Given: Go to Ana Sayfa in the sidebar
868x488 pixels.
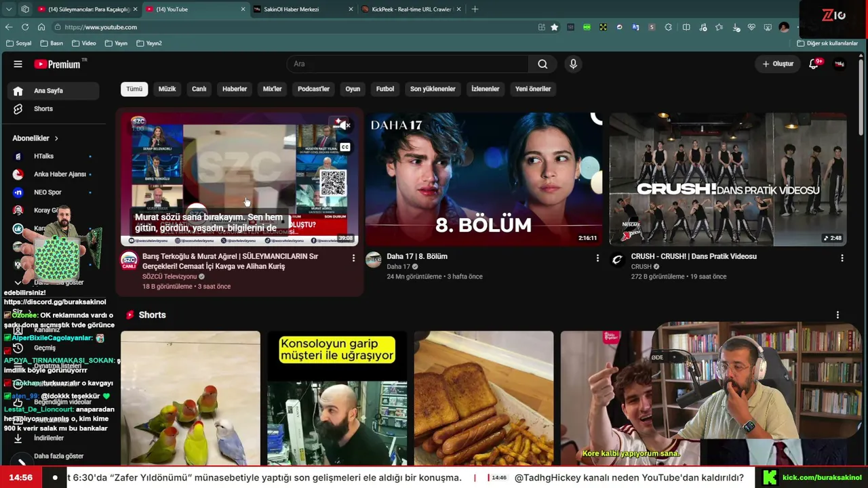Looking at the screenshot, I should (x=53, y=91).
